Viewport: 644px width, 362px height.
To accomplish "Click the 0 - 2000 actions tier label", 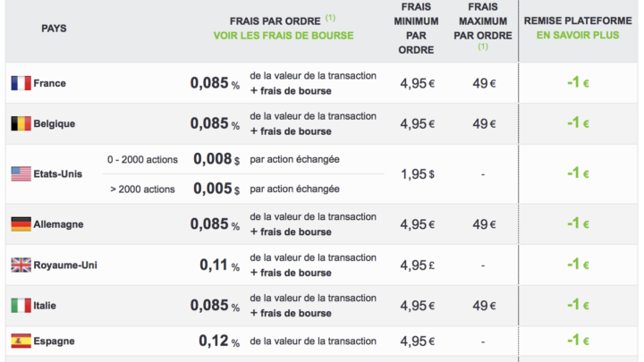I will [142, 160].
